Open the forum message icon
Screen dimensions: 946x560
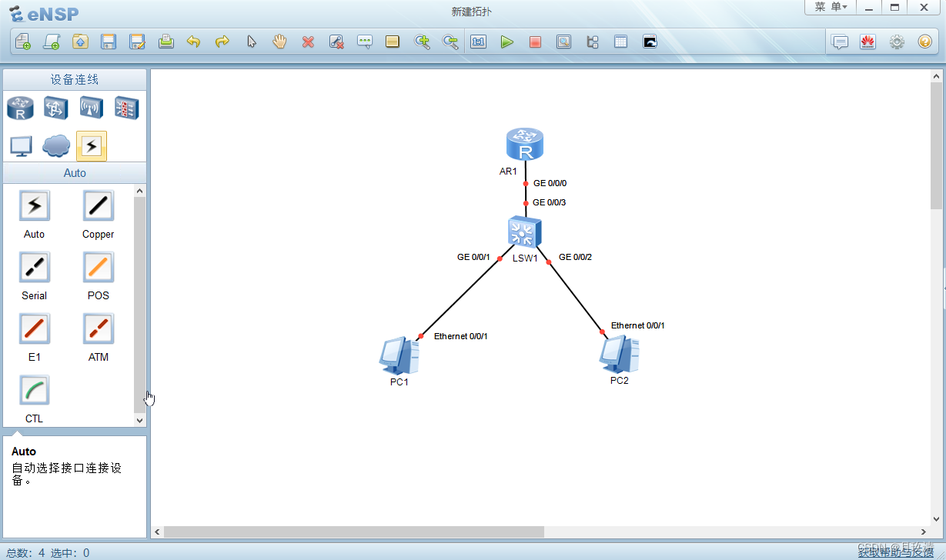pyautogui.click(x=841, y=42)
